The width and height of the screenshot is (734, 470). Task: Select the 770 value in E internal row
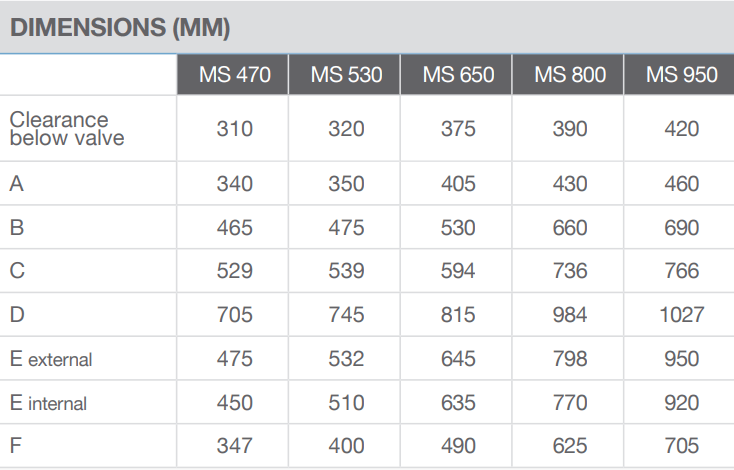569,403
